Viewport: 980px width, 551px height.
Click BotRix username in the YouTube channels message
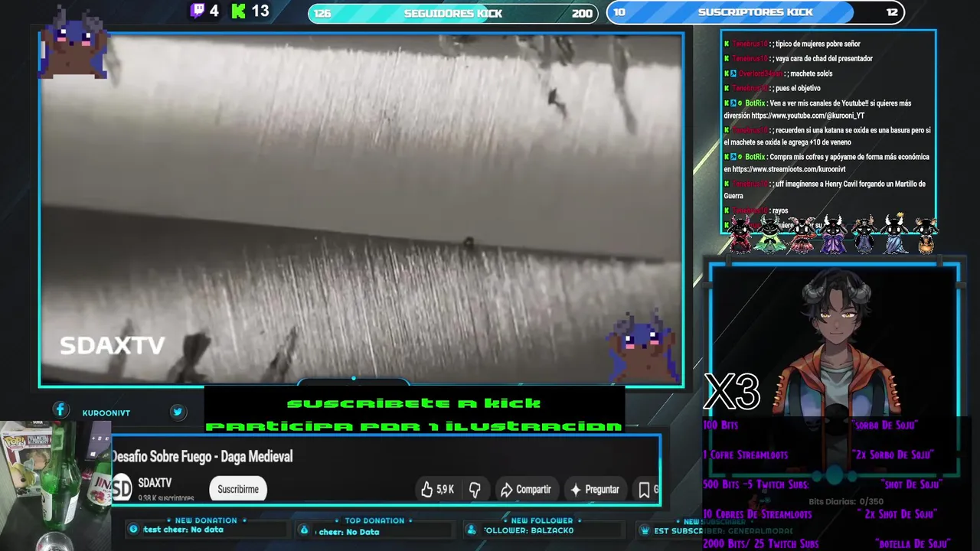[x=755, y=103]
